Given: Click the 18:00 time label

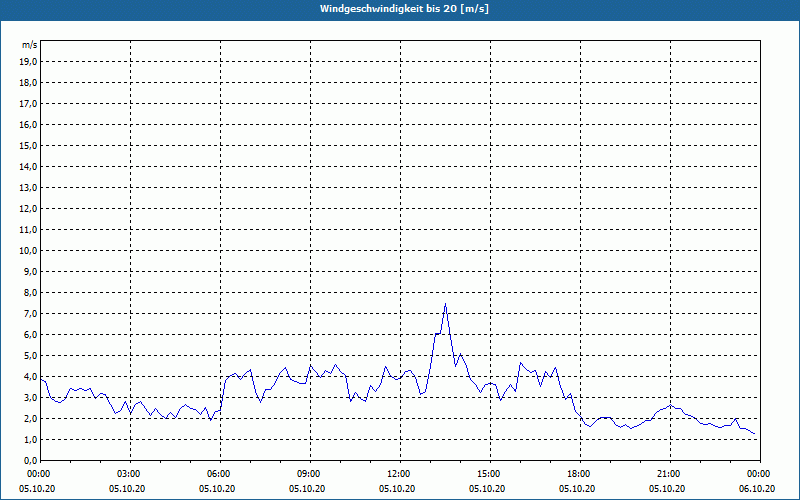Looking at the screenshot, I should 579,474.
